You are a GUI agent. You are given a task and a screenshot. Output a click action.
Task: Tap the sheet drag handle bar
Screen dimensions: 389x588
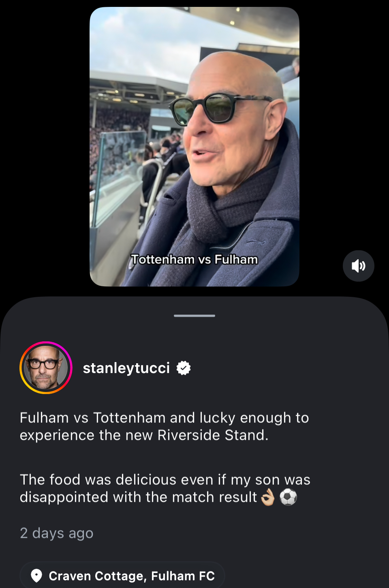pyautogui.click(x=194, y=315)
